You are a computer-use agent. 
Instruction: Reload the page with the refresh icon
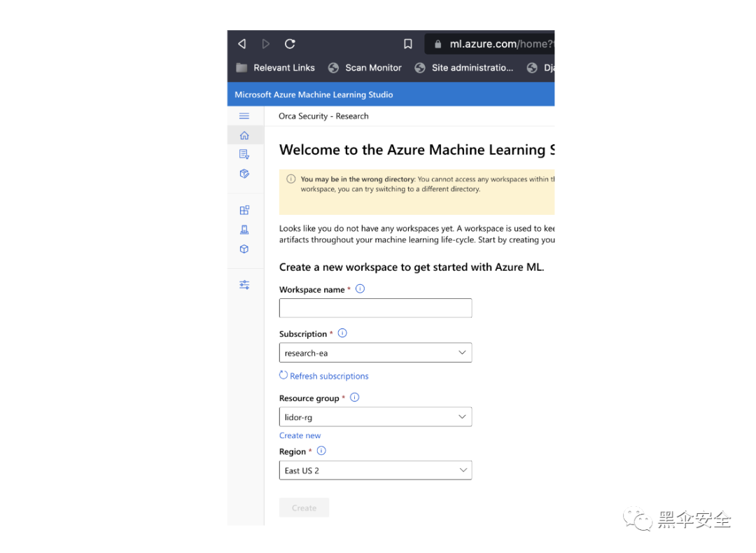tap(290, 44)
